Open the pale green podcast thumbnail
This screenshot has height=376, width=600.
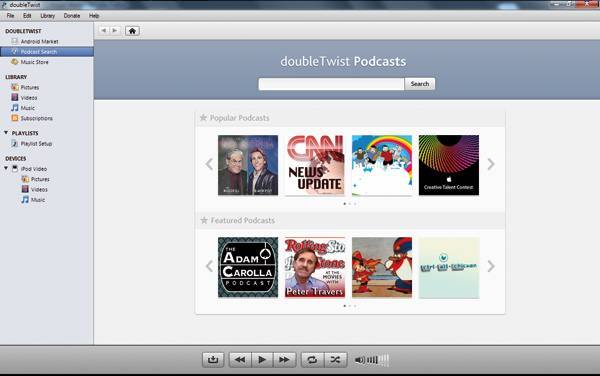coord(449,267)
